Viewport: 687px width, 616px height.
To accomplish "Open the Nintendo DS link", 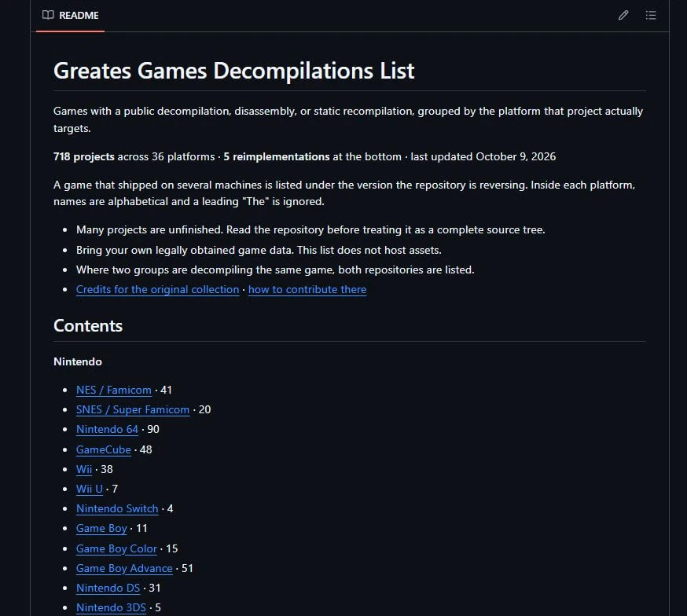I will pyautogui.click(x=108, y=588).
